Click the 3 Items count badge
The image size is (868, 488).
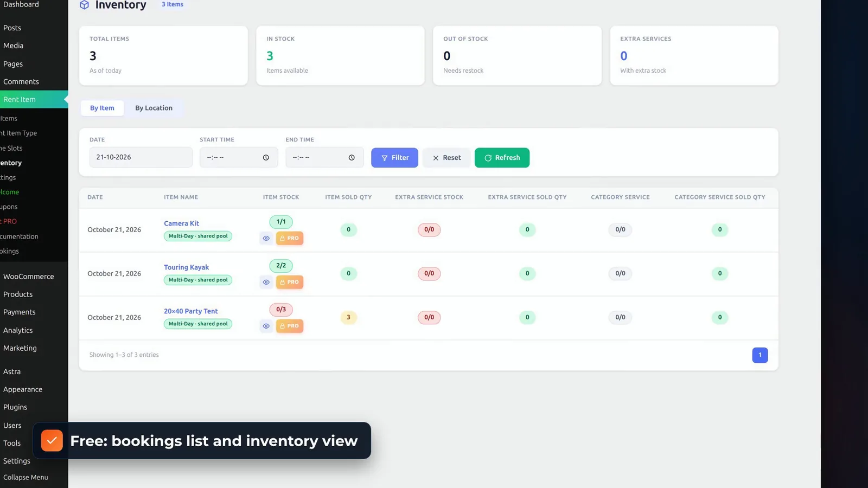(173, 4)
